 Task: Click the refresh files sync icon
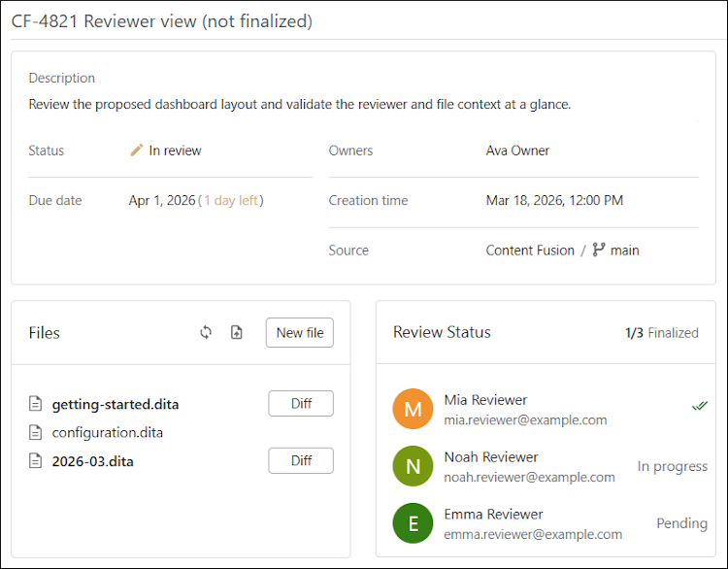point(206,332)
